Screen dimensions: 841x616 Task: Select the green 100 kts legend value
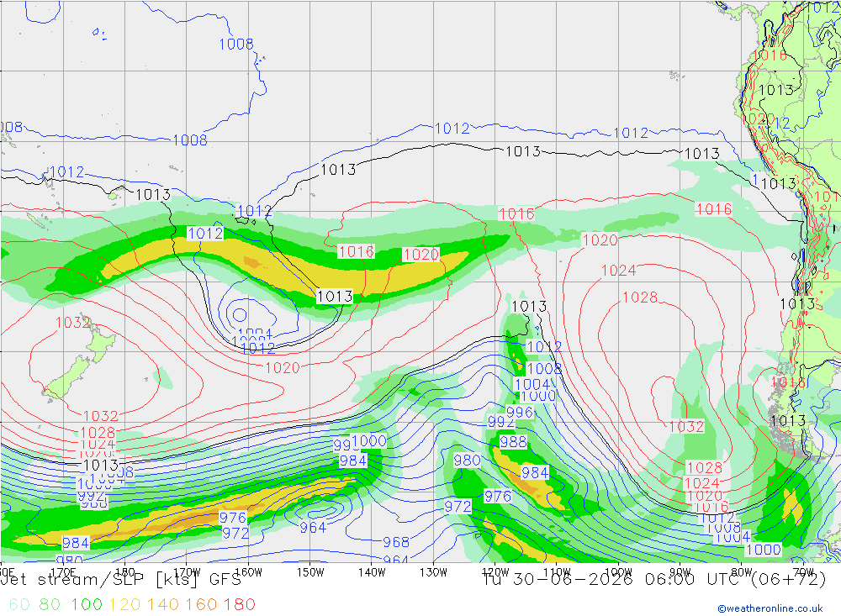[87, 604]
